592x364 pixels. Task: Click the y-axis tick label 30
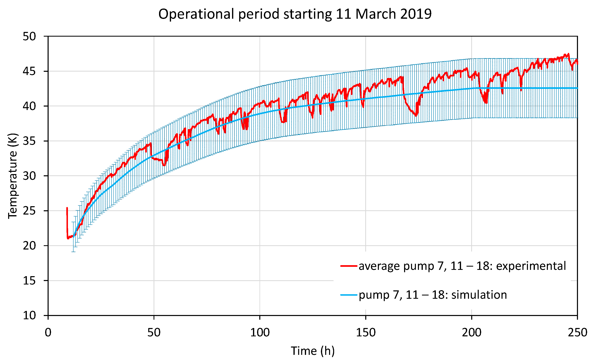[x=29, y=176]
